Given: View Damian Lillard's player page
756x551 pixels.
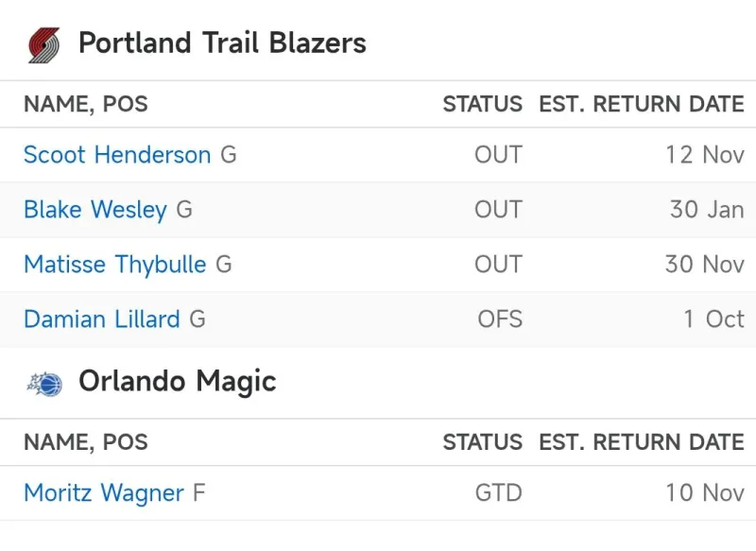Looking at the screenshot, I should (101, 319).
